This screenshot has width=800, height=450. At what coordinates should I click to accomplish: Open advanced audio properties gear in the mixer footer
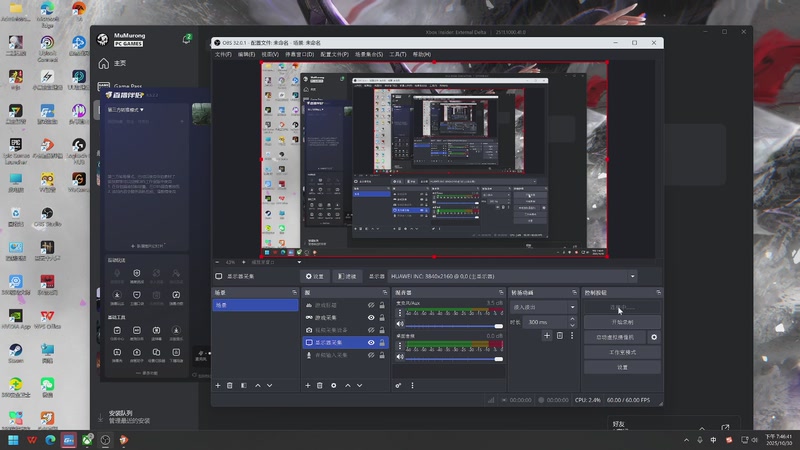coord(398,386)
